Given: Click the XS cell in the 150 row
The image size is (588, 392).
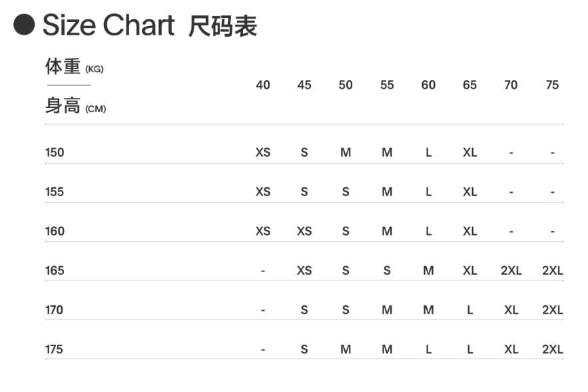Looking at the screenshot, I should pos(263,153).
